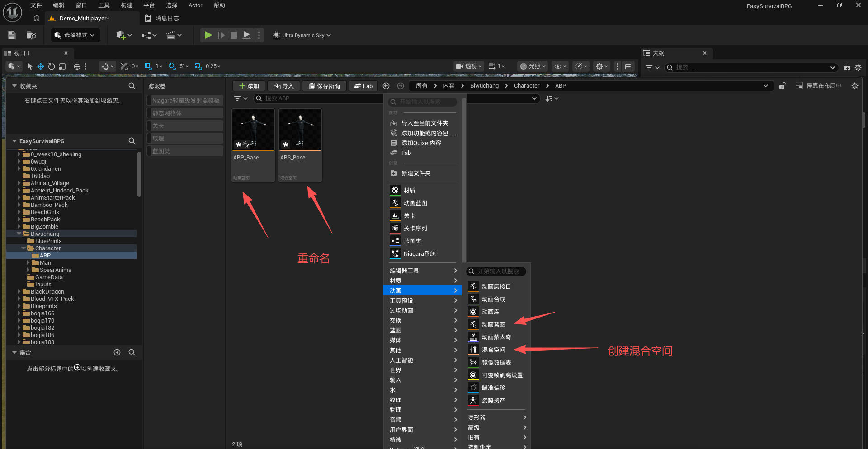868x449 pixels.
Task: Click the green Play button
Action: click(x=208, y=35)
